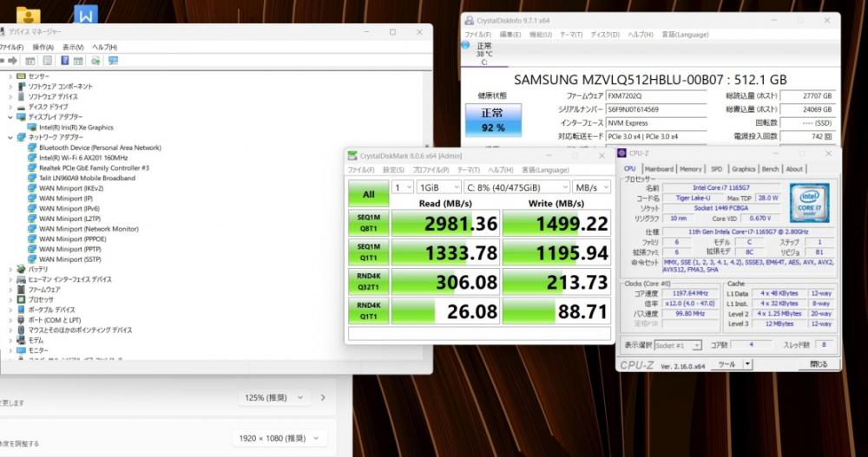Switch to SPD tab in CPU-Z
The width and height of the screenshot is (868, 457).
[x=716, y=169]
